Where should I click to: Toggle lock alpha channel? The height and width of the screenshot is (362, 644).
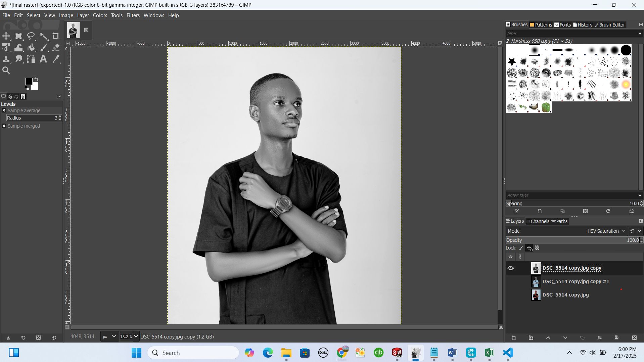537,248
